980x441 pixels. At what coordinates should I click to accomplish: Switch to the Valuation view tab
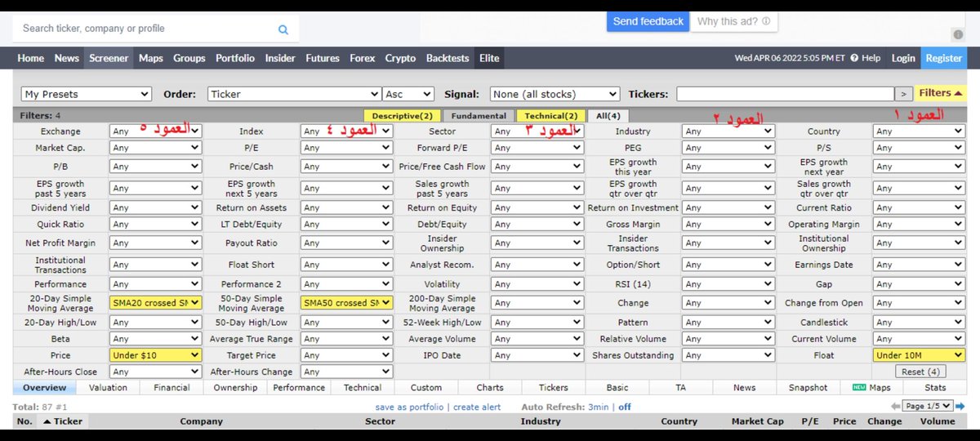pyautogui.click(x=109, y=388)
